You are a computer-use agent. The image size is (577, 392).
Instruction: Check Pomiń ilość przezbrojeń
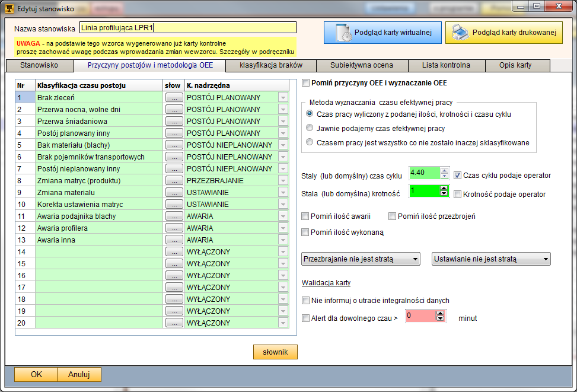392,216
